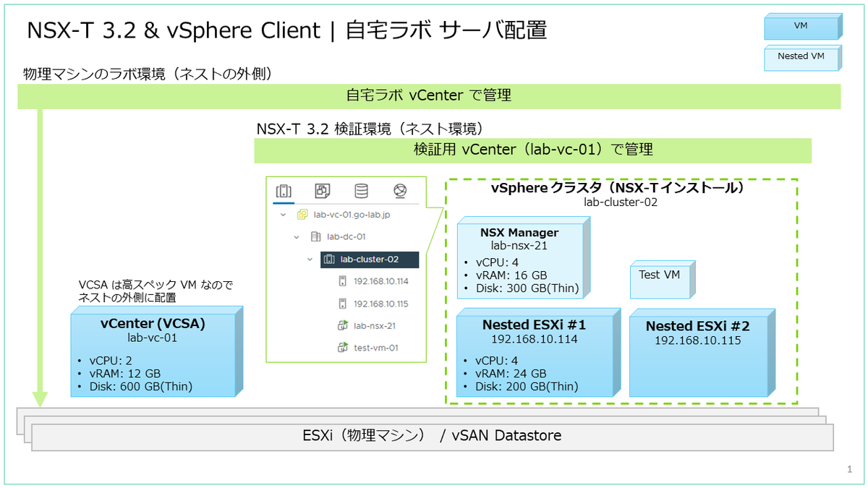Click the host icon beside 192.168.10.114
868x488 pixels.
coord(343,281)
